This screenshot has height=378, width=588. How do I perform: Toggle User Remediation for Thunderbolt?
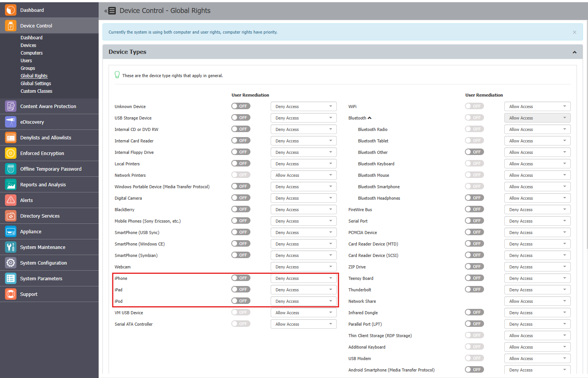(x=474, y=289)
